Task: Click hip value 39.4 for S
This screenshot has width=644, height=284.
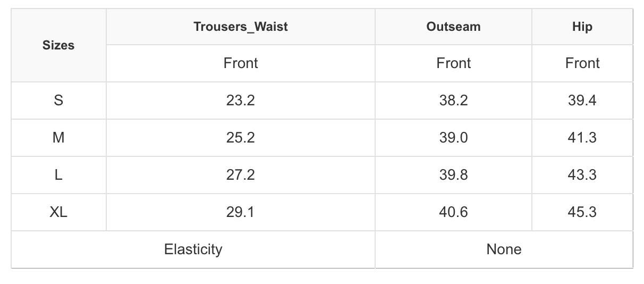Action: click(x=582, y=101)
